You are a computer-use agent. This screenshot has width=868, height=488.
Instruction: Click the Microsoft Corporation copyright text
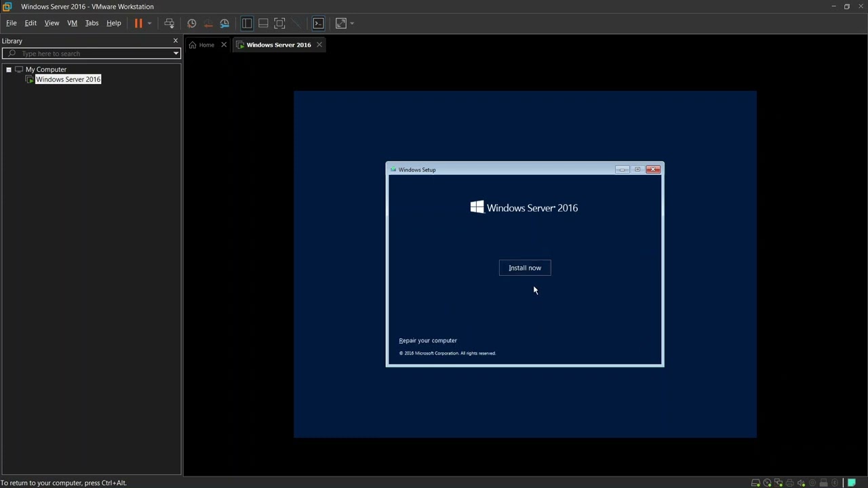click(x=448, y=353)
